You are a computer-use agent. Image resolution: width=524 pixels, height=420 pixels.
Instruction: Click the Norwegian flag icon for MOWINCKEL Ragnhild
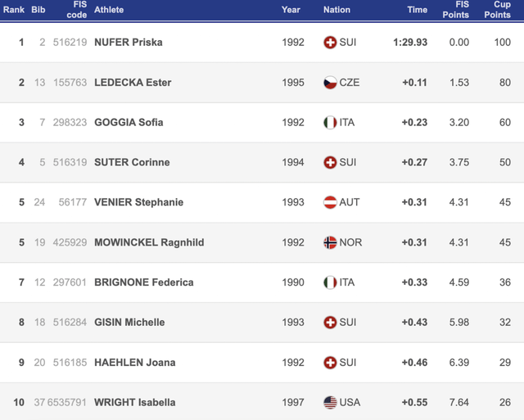(x=330, y=242)
